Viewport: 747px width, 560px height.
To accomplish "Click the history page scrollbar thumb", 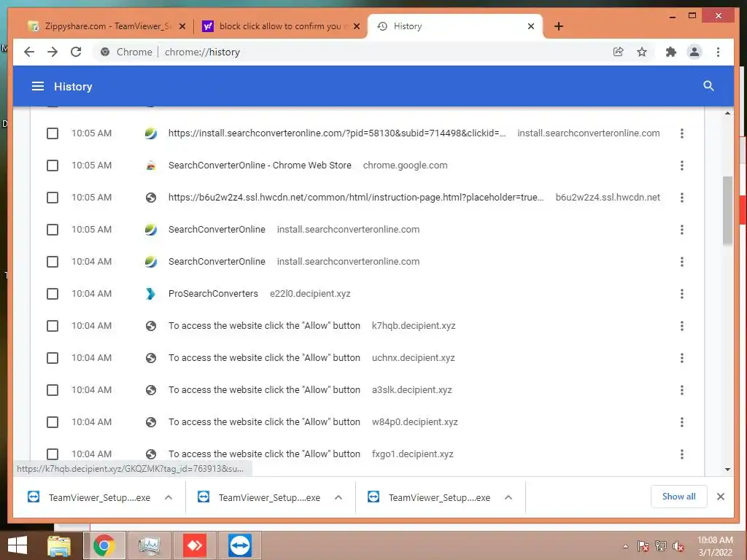I will tap(727, 211).
